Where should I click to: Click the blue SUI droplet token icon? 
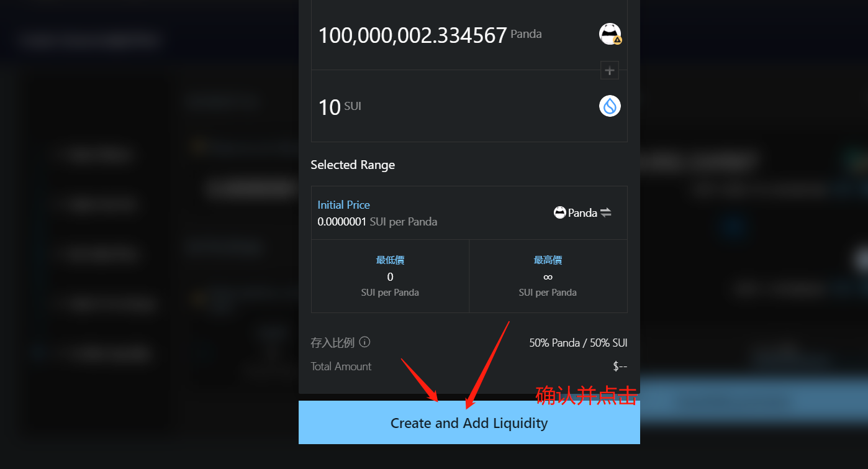[x=610, y=106]
